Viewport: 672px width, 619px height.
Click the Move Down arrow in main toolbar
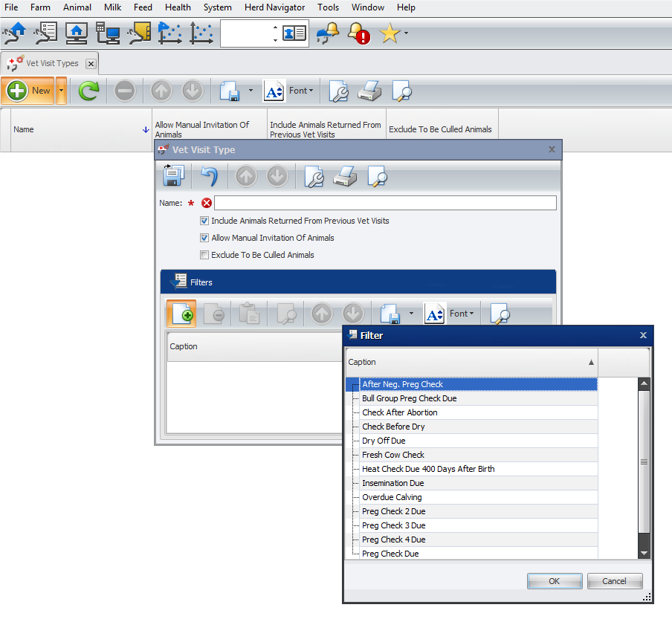tap(193, 91)
